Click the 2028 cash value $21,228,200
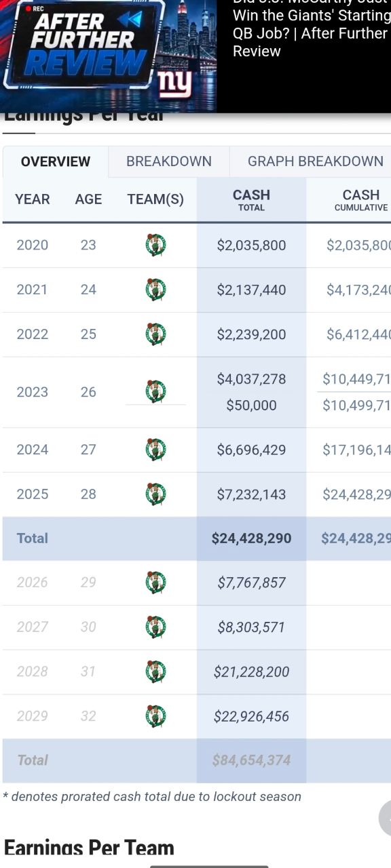 [x=251, y=671]
